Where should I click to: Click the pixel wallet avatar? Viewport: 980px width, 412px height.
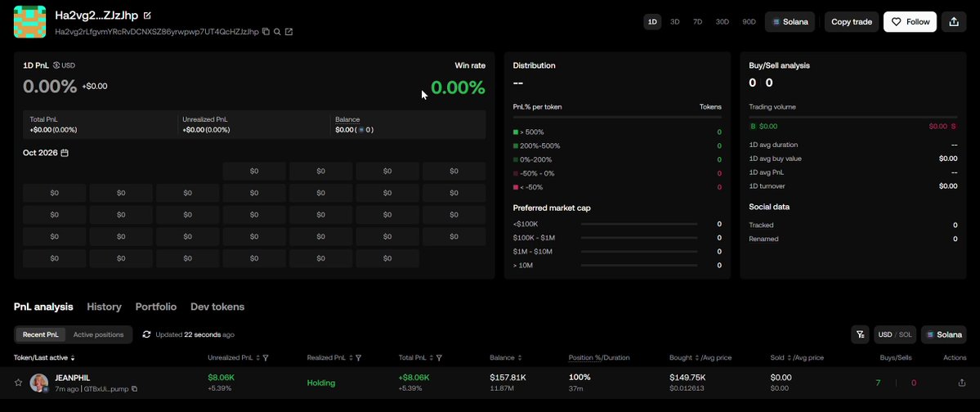tap(30, 22)
